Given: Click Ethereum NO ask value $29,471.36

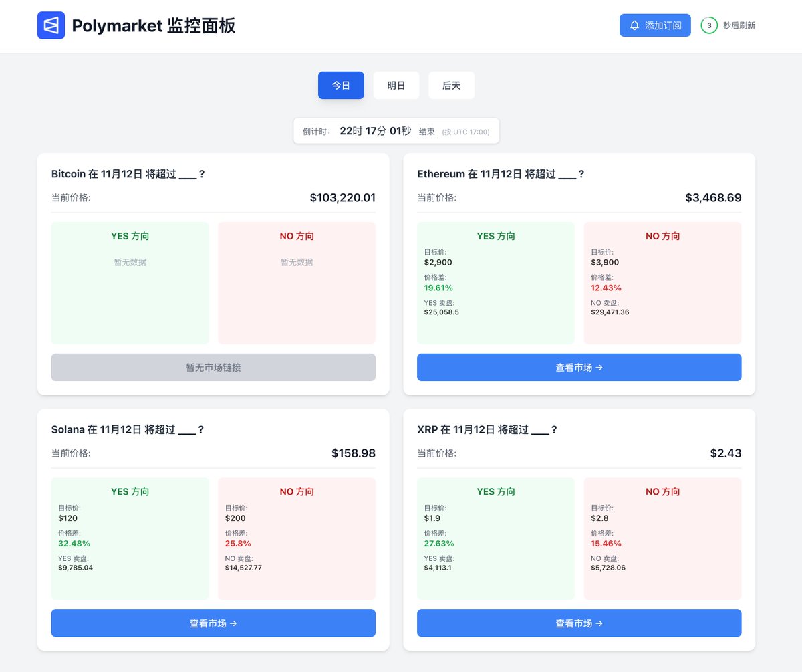Looking at the screenshot, I should [x=610, y=312].
